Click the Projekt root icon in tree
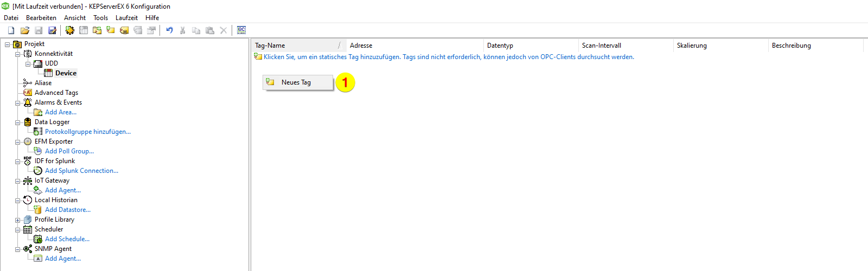 17,44
